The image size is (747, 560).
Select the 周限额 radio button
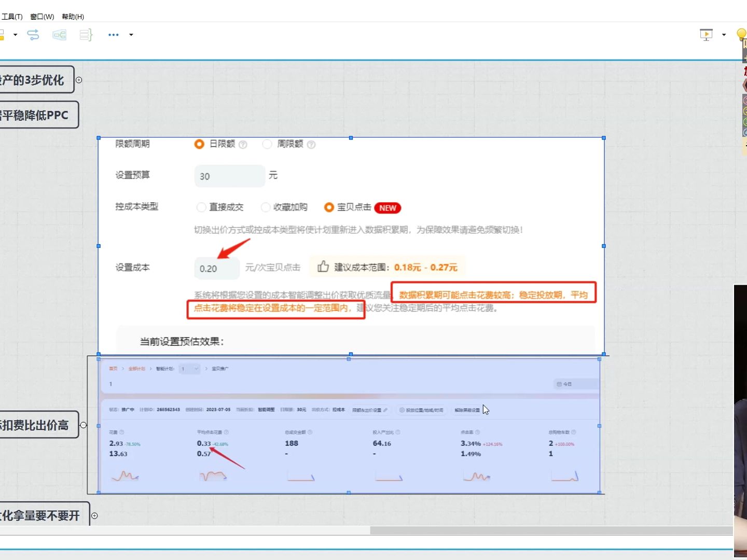[x=267, y=144]
